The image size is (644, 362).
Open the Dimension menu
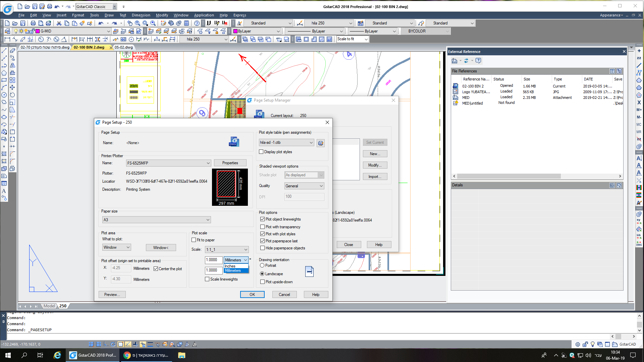point(141,15)
